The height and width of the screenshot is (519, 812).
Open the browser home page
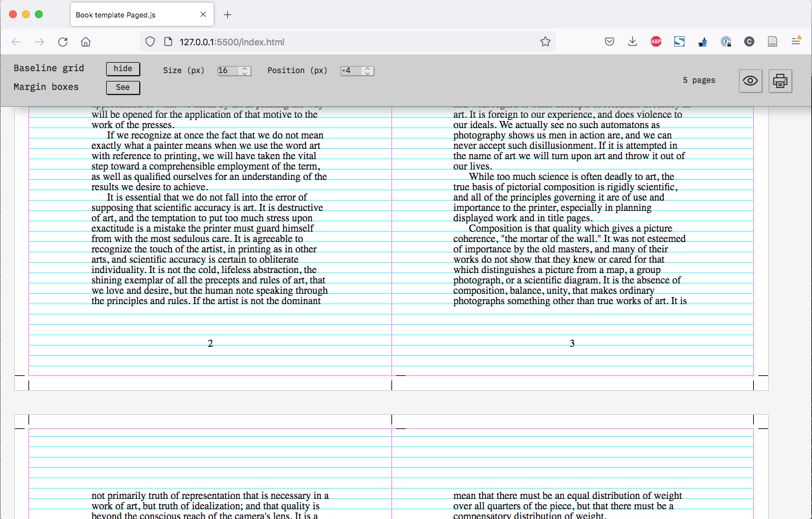[85, 42]
